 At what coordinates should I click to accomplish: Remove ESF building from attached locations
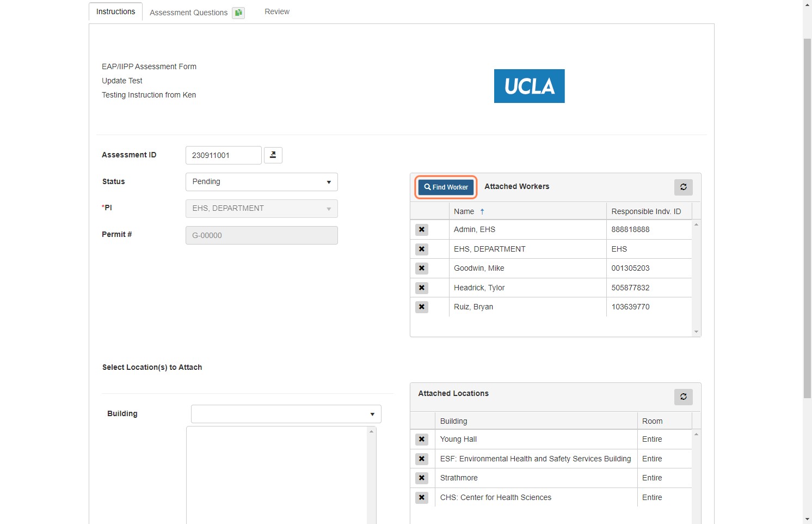click(422, 459)
